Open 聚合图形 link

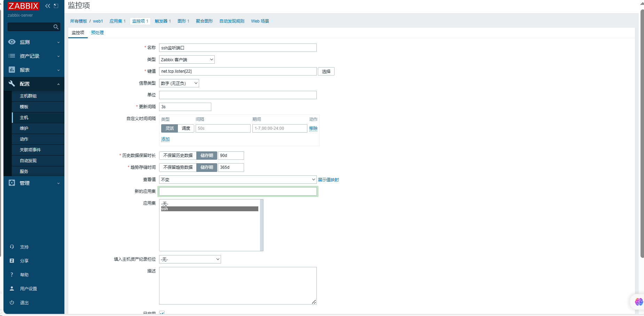click(204, 21)
